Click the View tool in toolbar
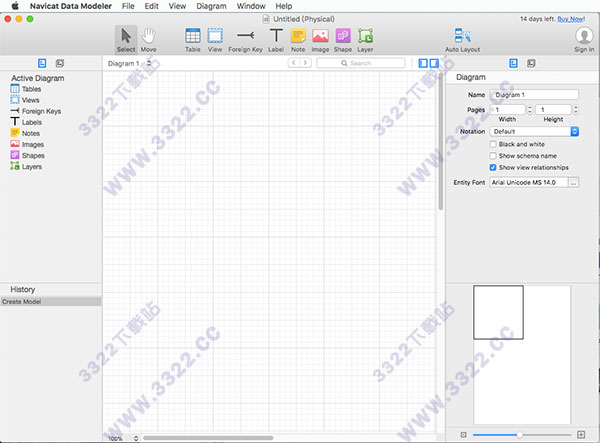 pyautogui.click(x=215, y=40)
